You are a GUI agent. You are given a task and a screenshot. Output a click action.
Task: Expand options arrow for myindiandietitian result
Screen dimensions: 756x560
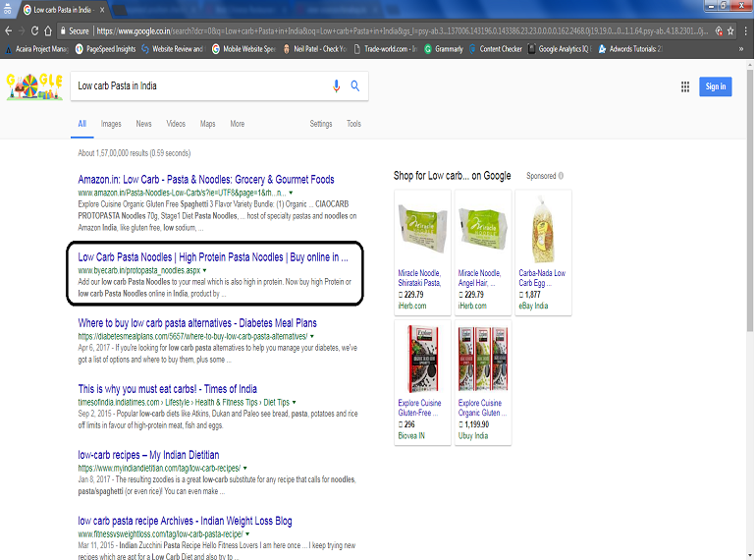coord(244,469)
